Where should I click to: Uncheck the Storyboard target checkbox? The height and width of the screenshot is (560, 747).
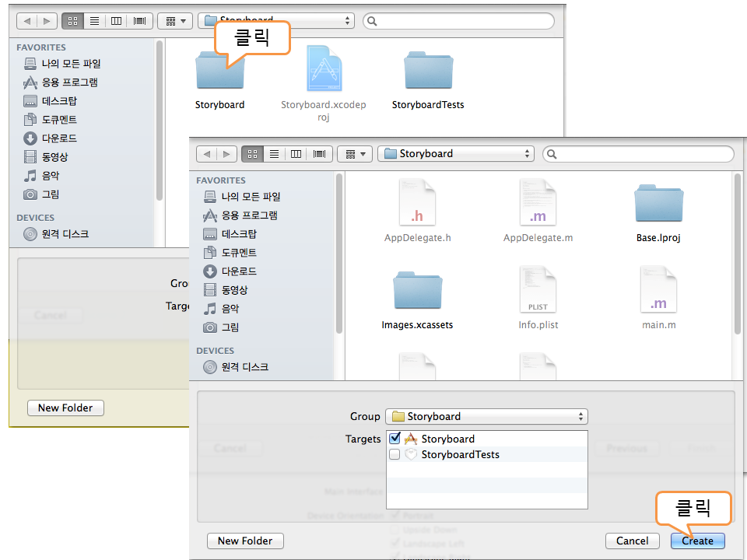coord(395,439)
